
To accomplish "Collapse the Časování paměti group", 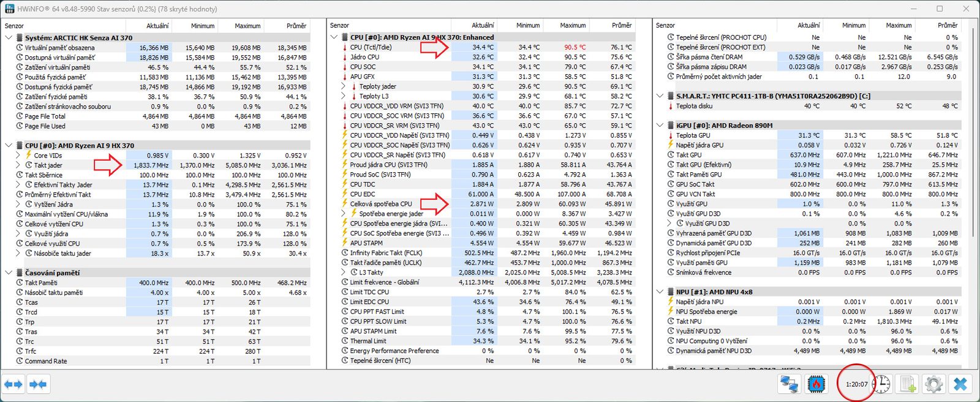I will (9, 273).
